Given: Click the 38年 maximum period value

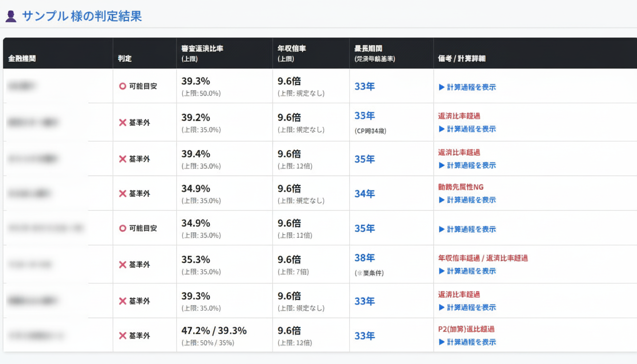Looking at the screenshot, I should tap(364, 258).
